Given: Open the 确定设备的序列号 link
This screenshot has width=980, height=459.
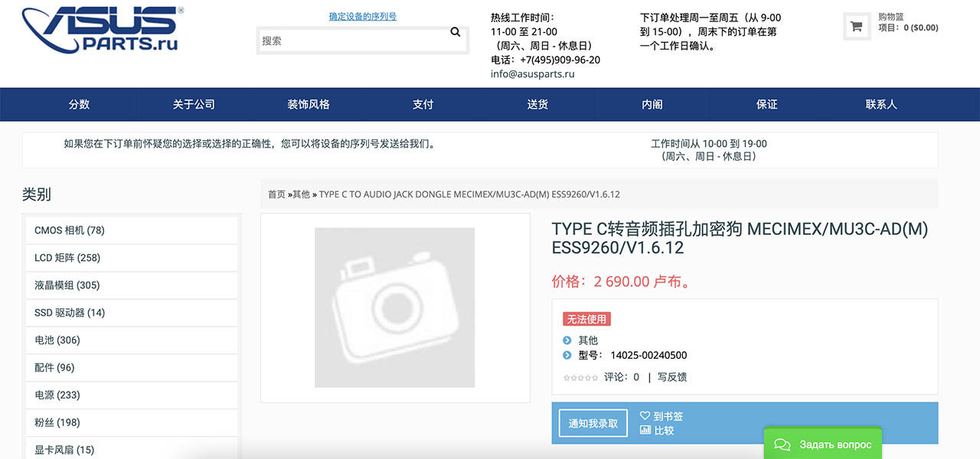Looking at the screenshot, I should tap(363, 16).
